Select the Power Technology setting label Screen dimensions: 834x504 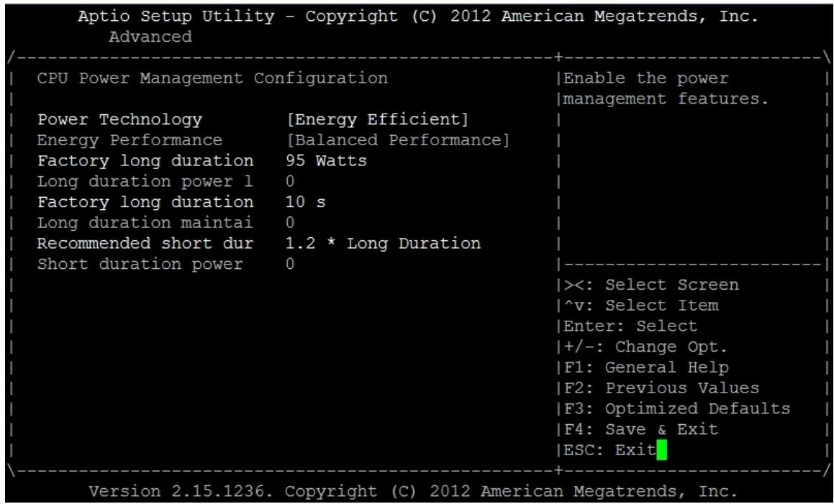point(119,119)
